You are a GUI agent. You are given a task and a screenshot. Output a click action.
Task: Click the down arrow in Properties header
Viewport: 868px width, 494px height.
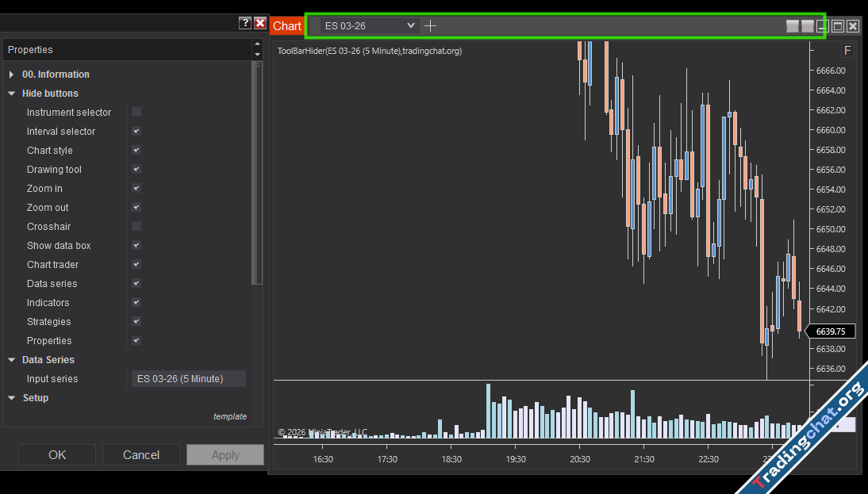[x=256, y=55]
